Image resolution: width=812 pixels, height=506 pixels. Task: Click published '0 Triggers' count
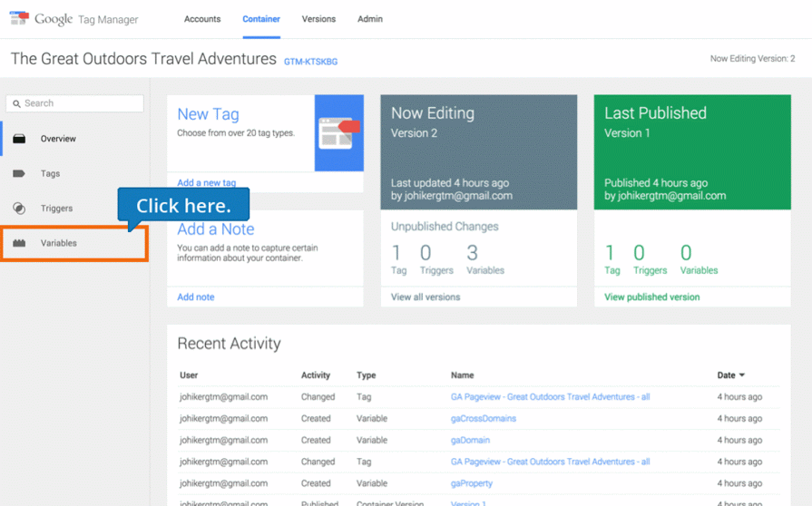click(650, 259)
